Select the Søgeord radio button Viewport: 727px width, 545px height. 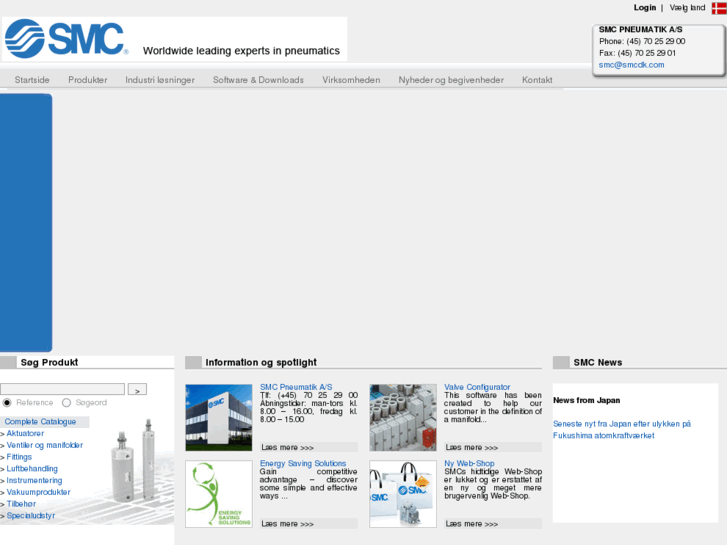[66, 403]
